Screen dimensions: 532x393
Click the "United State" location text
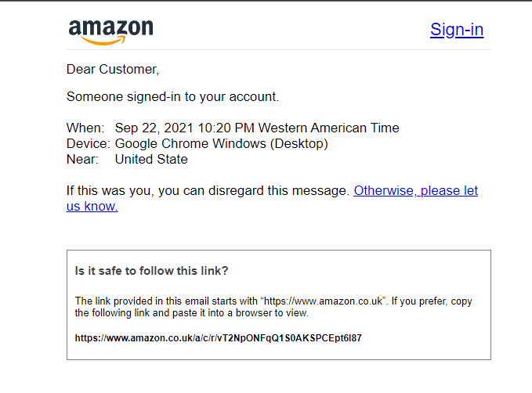pos(151,159)
